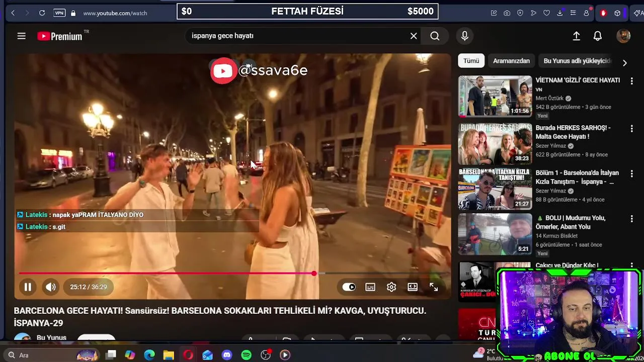Open Opera ad blocker shield icon
Screen dimensions: 644x362
pos(520,13)
